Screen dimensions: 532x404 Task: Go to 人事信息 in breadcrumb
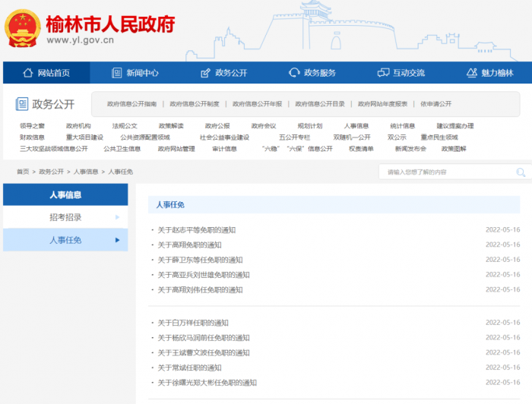pos(86,172)
